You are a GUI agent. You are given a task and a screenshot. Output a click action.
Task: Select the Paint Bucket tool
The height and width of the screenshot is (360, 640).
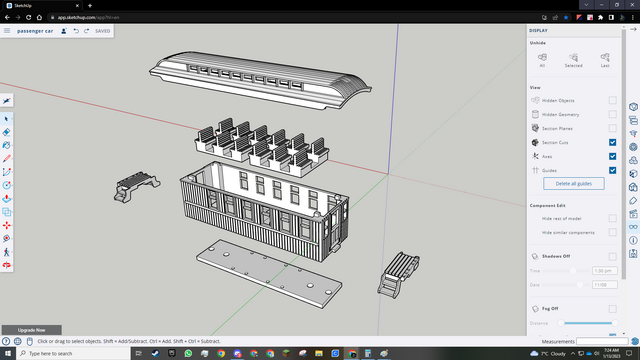(x=7, y=145)
